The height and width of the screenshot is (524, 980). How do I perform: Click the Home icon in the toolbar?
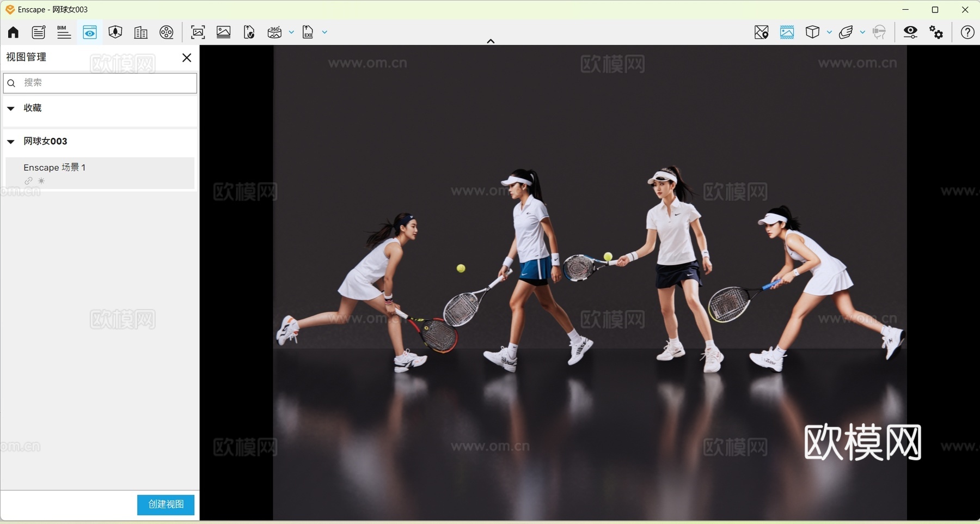pos(13,32)
